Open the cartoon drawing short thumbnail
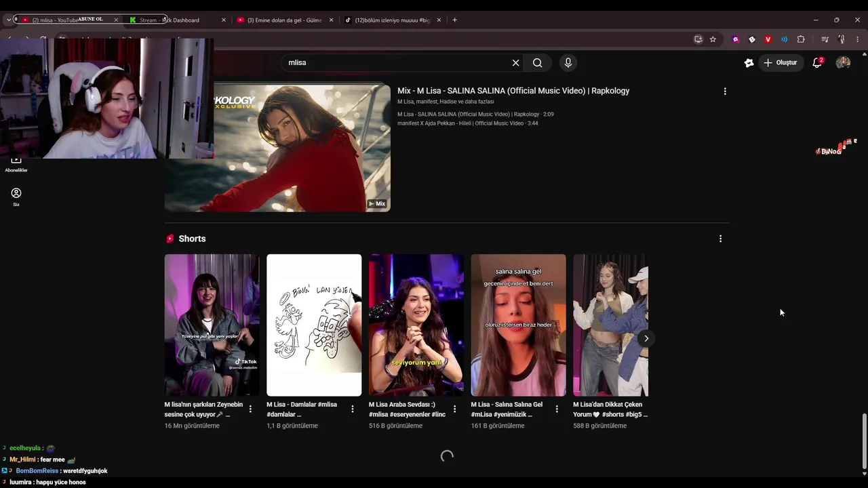The height and width of the screenshot is (488, 868). click(x=314, y=325)
